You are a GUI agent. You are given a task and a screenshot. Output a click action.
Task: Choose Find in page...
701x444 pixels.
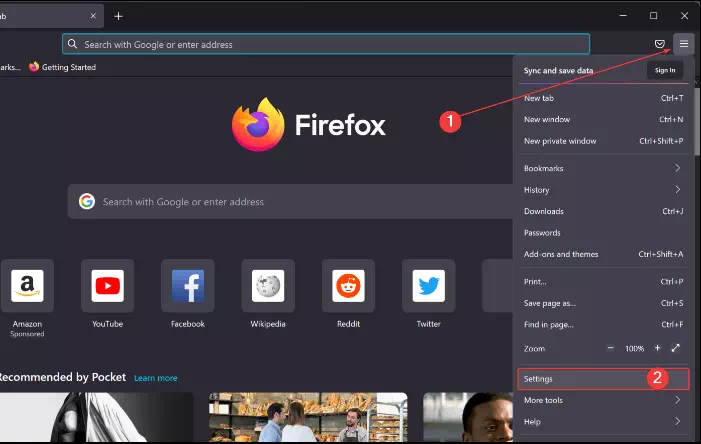(603, 325)
